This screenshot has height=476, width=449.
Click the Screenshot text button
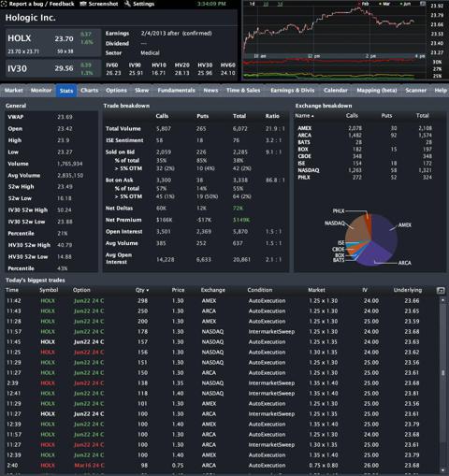click(103, 4)
